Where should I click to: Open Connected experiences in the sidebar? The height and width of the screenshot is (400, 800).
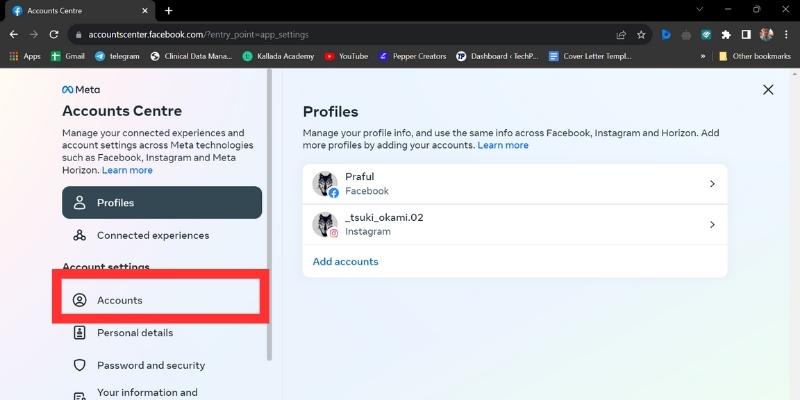pos(162,235)
